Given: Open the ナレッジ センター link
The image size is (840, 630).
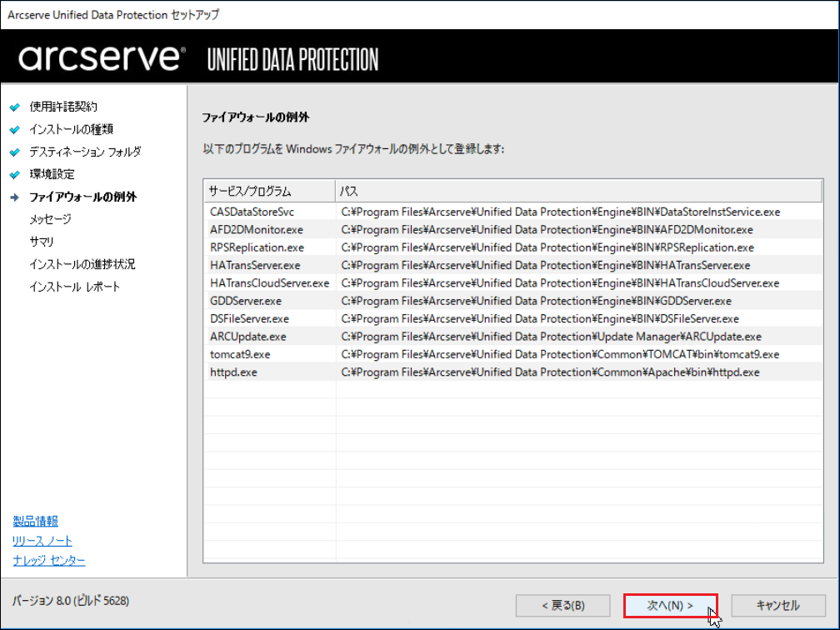Looking at the screenshot, I should pos(48,560).
